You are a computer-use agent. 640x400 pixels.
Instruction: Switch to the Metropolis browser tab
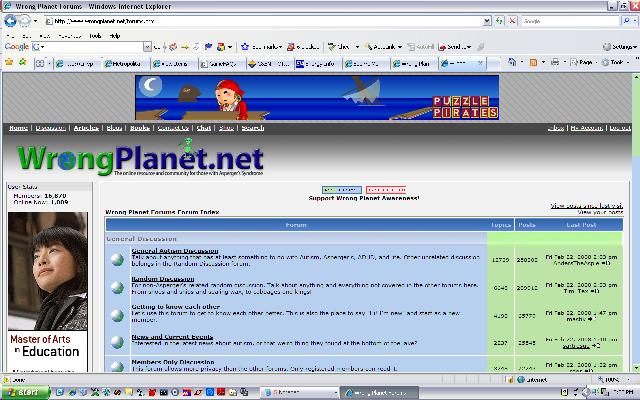pos(126,64)
